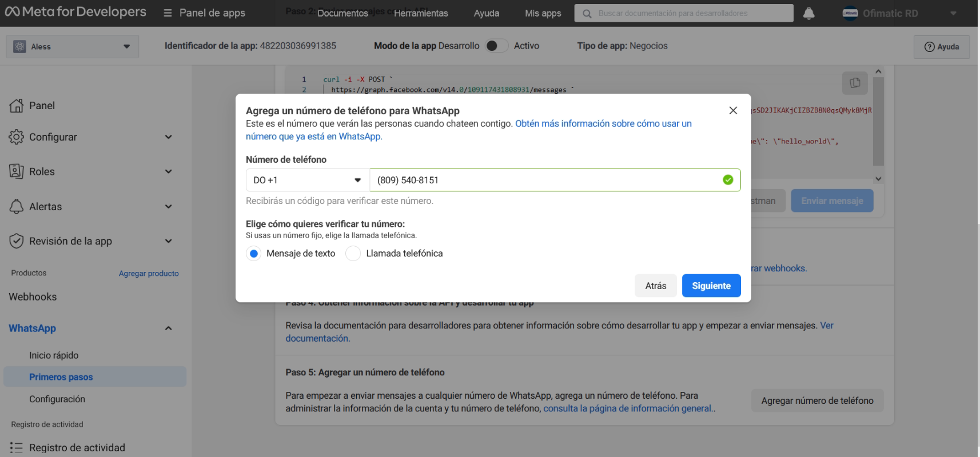Click the Roles badge icon

(17, 171)
